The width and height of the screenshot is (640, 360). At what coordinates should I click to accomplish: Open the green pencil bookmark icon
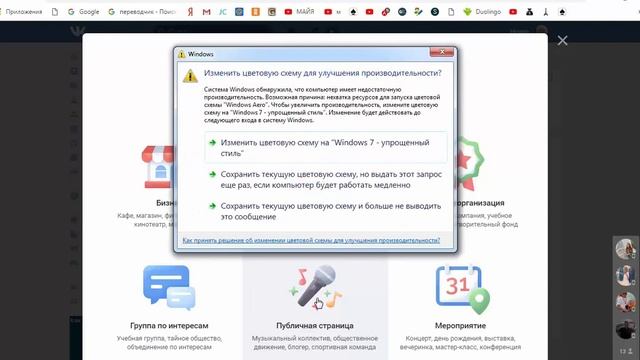418,12
